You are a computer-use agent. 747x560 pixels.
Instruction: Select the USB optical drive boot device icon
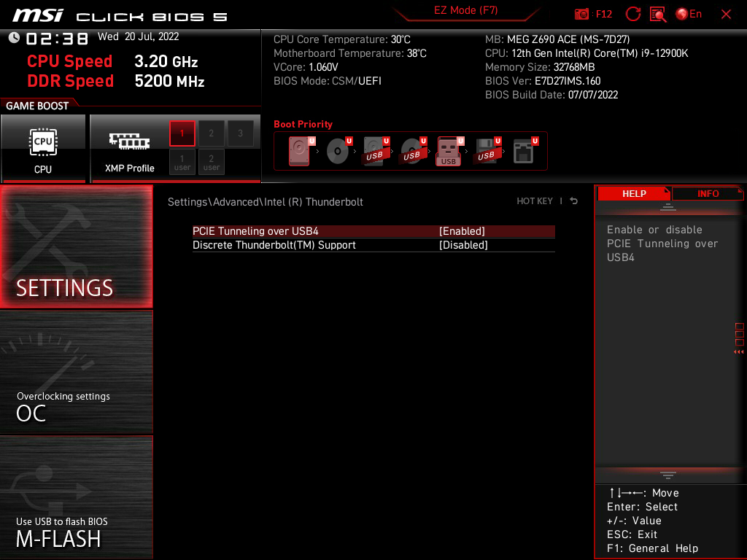(x=413, y=151)
